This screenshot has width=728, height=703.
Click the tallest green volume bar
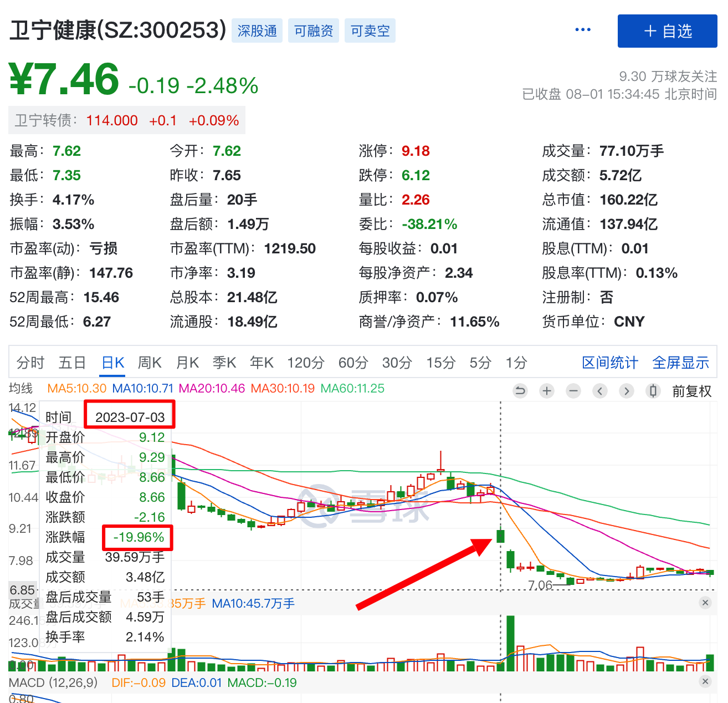click(x=510, y=643)
